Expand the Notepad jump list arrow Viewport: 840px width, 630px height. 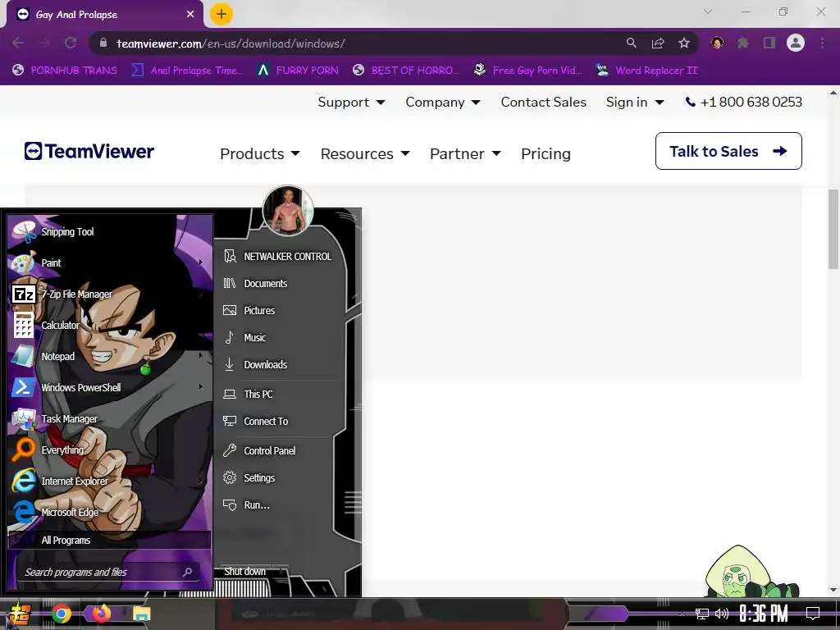pos(201,355)
